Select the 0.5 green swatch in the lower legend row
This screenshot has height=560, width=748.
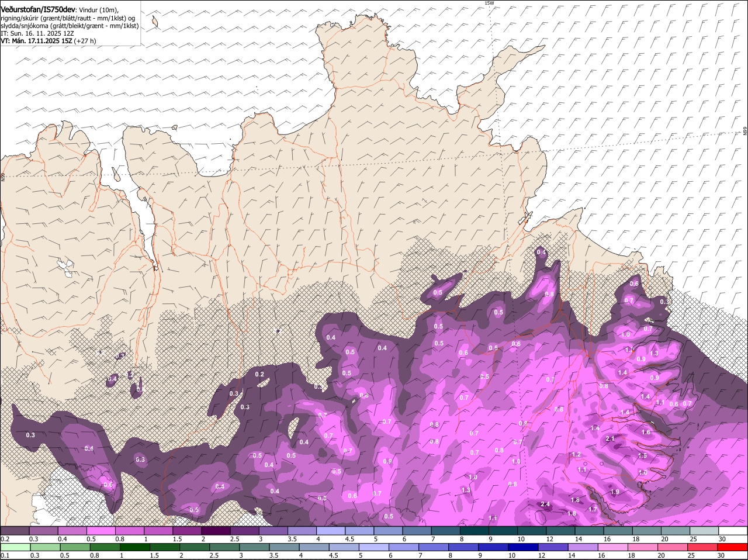[x=75, y=547]
